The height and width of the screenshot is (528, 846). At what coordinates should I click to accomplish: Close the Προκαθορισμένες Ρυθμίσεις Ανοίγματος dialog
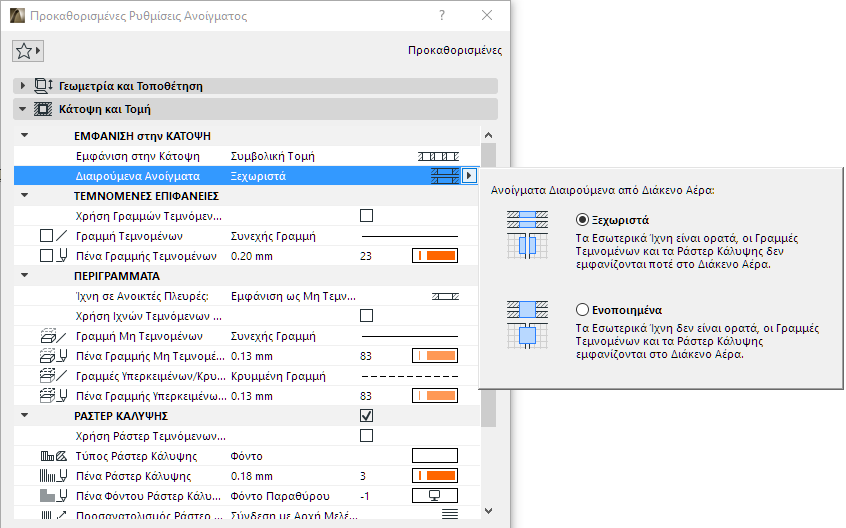[x=487, y=16]
